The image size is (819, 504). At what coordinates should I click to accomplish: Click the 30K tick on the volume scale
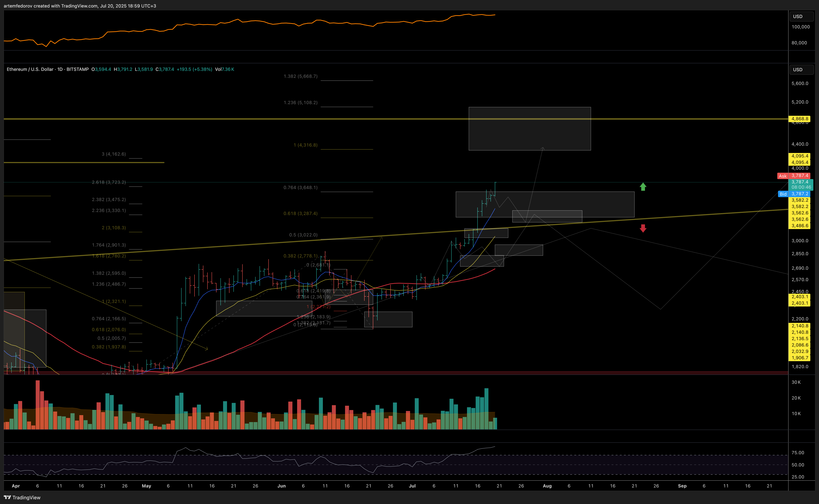(796, 382)
